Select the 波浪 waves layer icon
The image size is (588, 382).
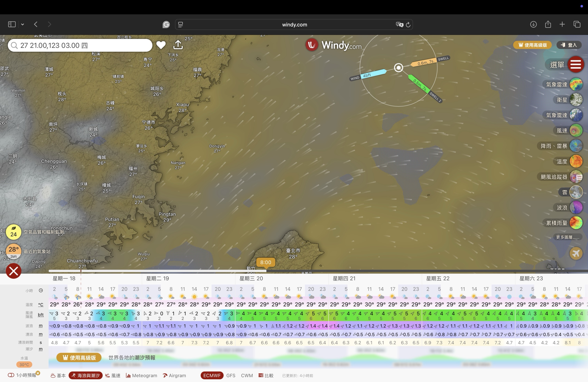[576, 207]
